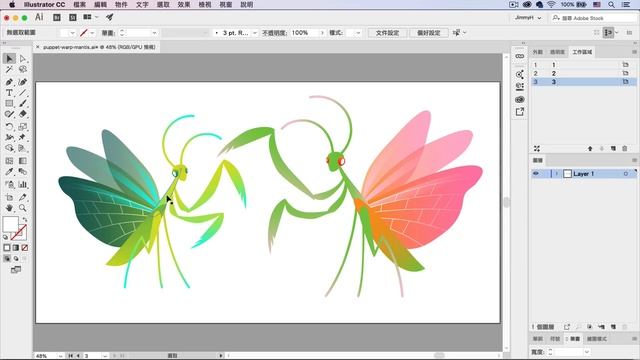640x360 pixels.
Task: Select the Type tool
Action: [9, 93]
